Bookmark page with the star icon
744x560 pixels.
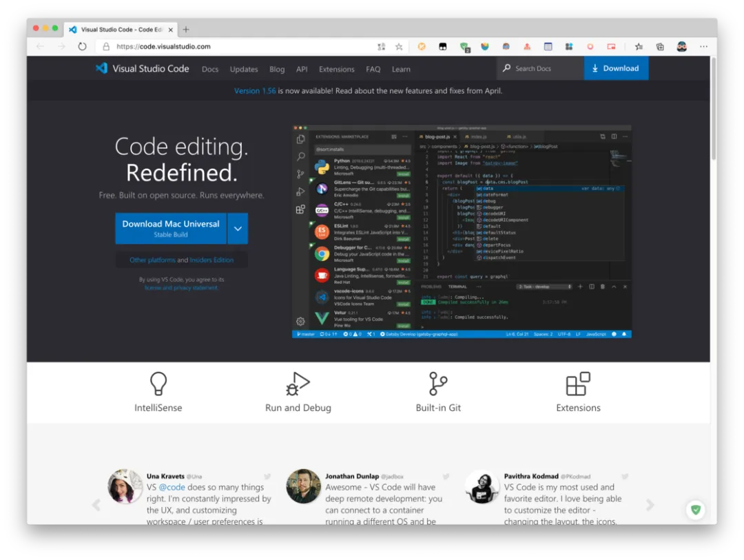[x=399, y=47]
